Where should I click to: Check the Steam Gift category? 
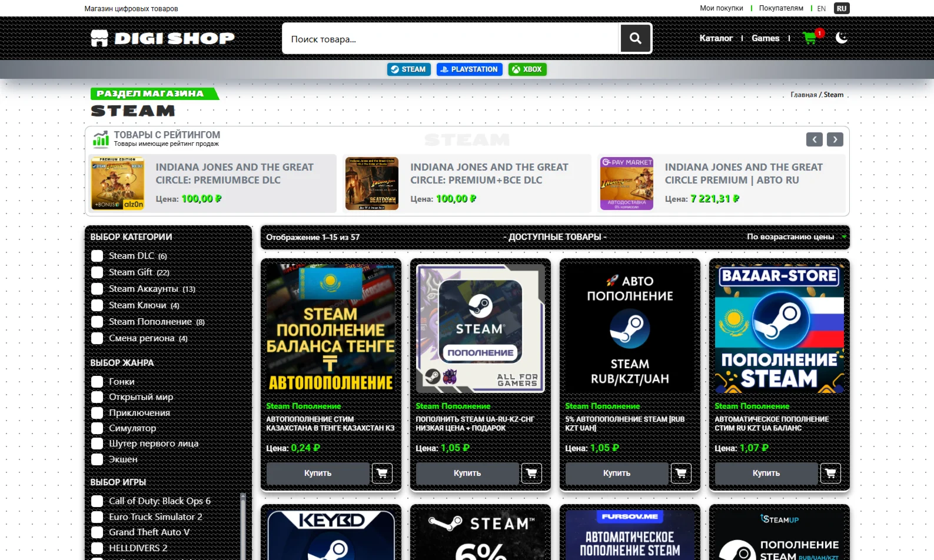pos(97,272)
